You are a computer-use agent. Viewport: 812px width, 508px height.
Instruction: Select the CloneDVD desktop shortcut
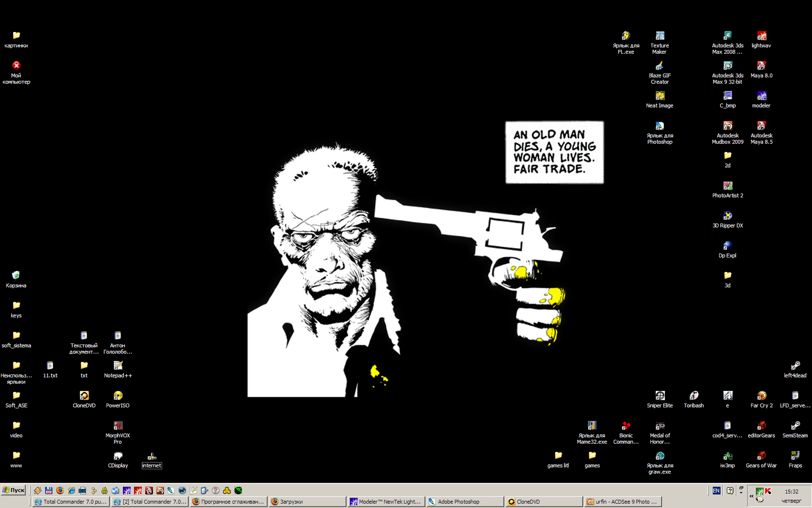tap(84, 400)
